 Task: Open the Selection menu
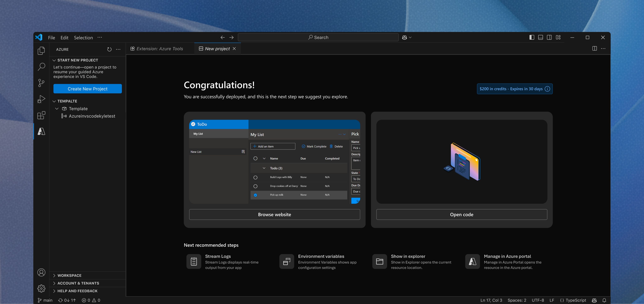click(x=83, y=37)
